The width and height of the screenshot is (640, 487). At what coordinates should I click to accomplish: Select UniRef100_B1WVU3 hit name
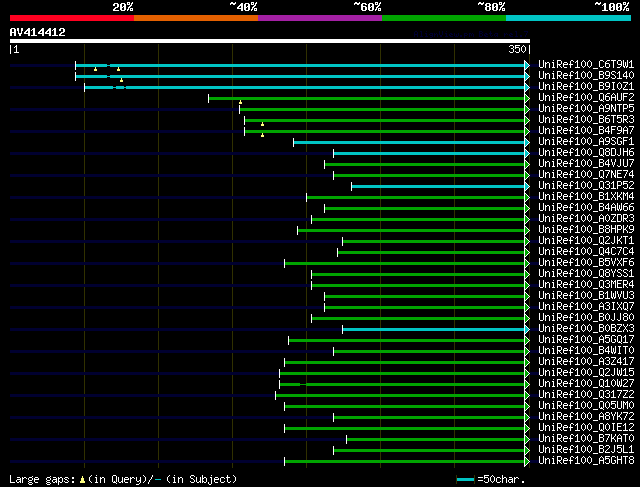[586, 296]
